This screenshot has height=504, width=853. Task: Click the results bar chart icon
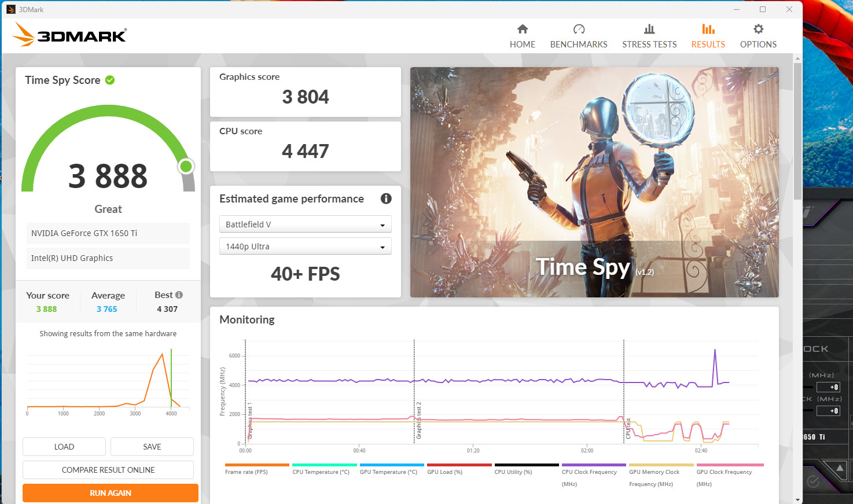pyautogui.click(x=708, y=29)
